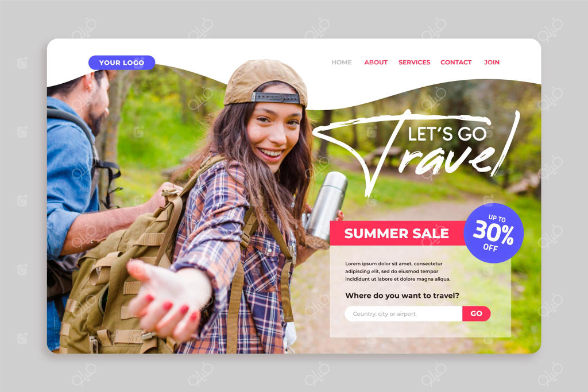Viewport: 588px width, 392px height.
Task: Select the CONTACT nav link
Action: (455, 62)
